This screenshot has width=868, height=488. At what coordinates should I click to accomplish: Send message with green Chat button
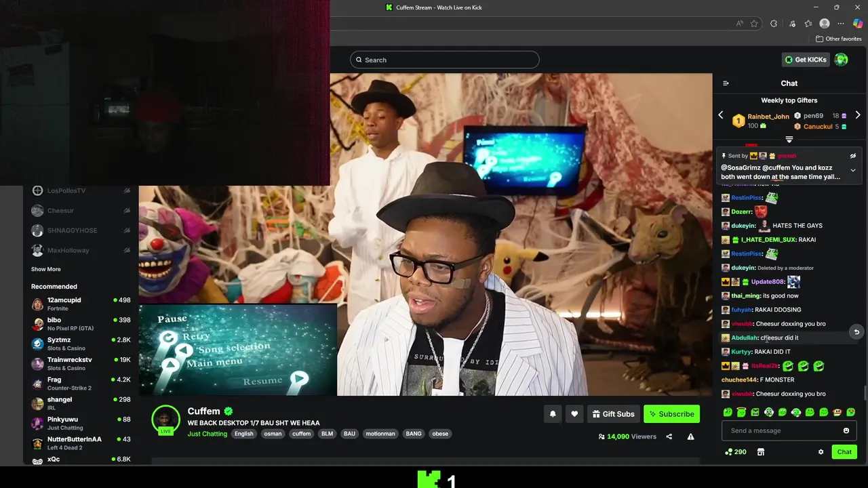844,452
